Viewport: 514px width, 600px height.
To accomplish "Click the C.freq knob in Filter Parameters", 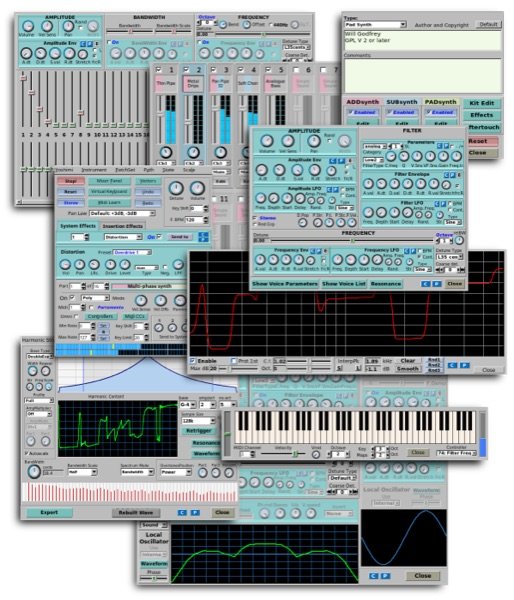I will click(x=390, y=156).
